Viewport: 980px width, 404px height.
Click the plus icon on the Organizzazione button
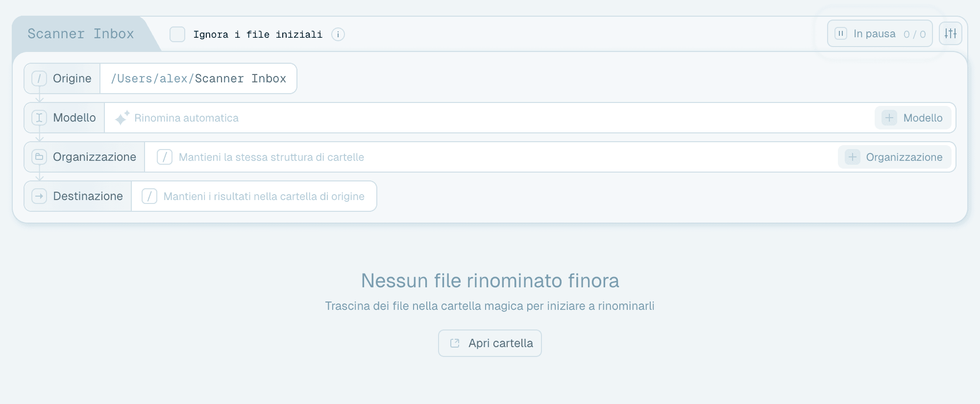tap(853, 157)
